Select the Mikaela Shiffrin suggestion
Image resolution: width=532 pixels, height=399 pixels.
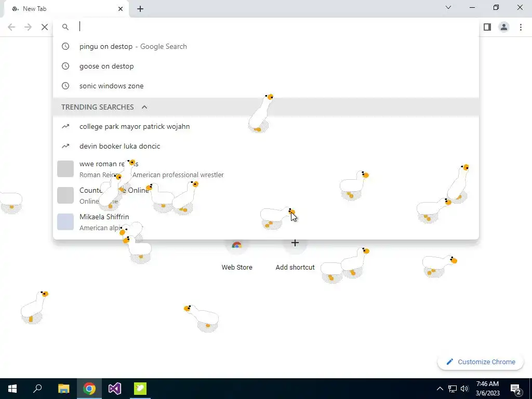pyautogui.click(x=266, y=222)
